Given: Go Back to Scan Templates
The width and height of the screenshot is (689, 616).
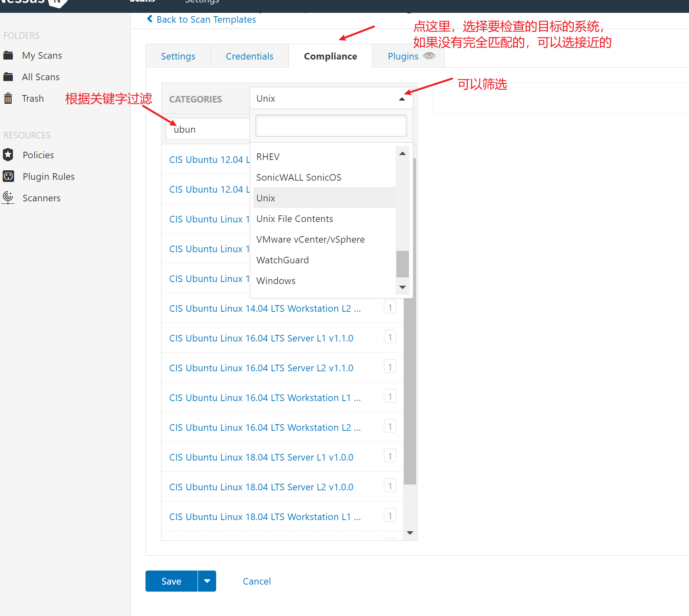Looking at the screenshot, I should click(206, 19).
